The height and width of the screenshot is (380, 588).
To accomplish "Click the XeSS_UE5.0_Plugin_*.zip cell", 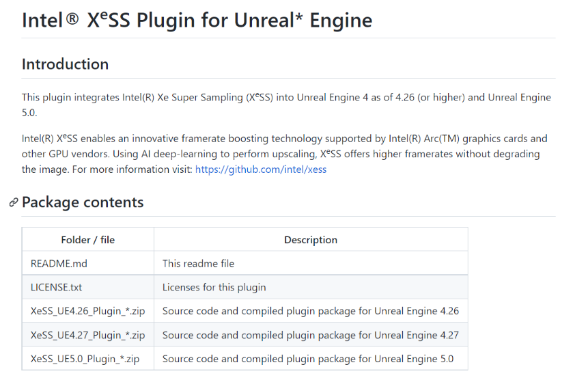I will 88,358.
